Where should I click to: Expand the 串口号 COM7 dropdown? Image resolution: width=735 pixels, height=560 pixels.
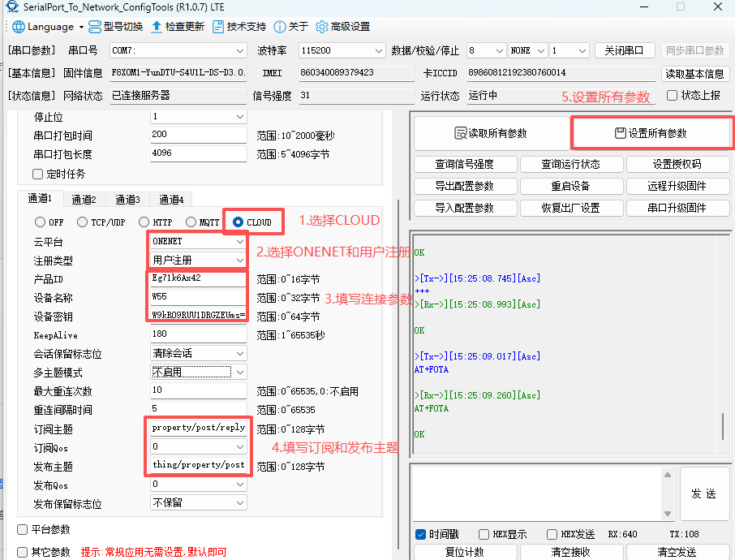pyautogui.click(x=240, y=50)
